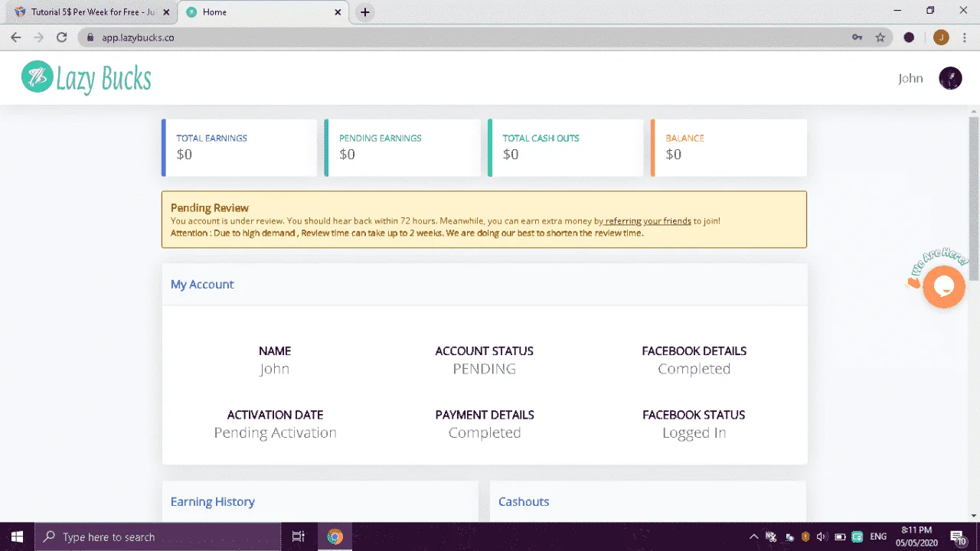Open the saved password key icon

tap(857, 37)
